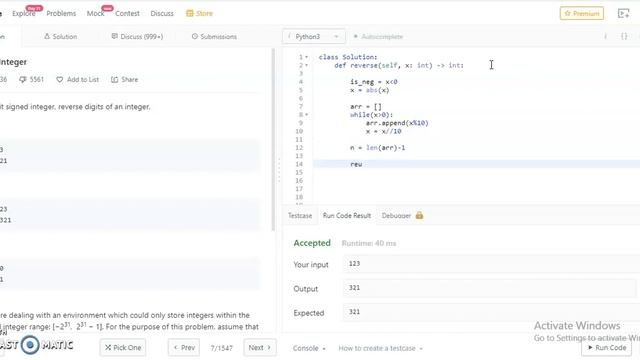Click line 14 containing 'rew' in editor
640x360 pixels.
[x=476, y=164]
